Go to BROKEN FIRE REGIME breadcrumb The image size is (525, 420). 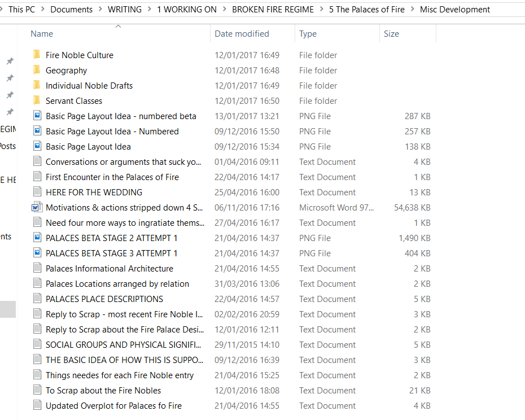click(273, 10)
